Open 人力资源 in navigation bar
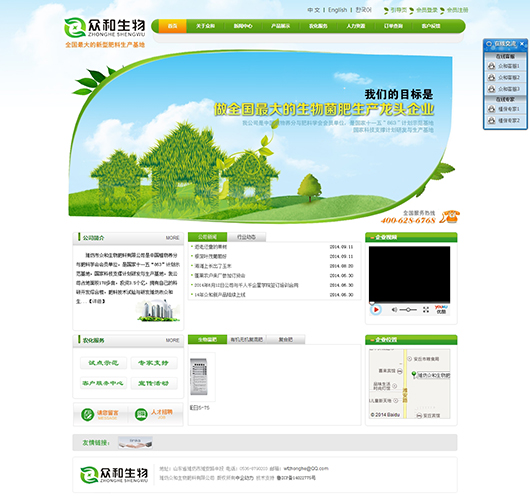 tap(356, 26)
